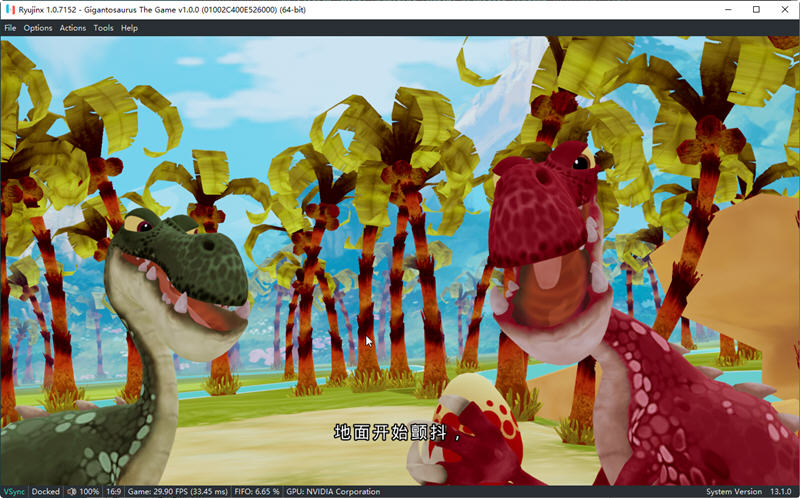The height and width of the screenshot is (498, 800).
Task: Click the Chinese subtitle text
Action: coord(397,432)
